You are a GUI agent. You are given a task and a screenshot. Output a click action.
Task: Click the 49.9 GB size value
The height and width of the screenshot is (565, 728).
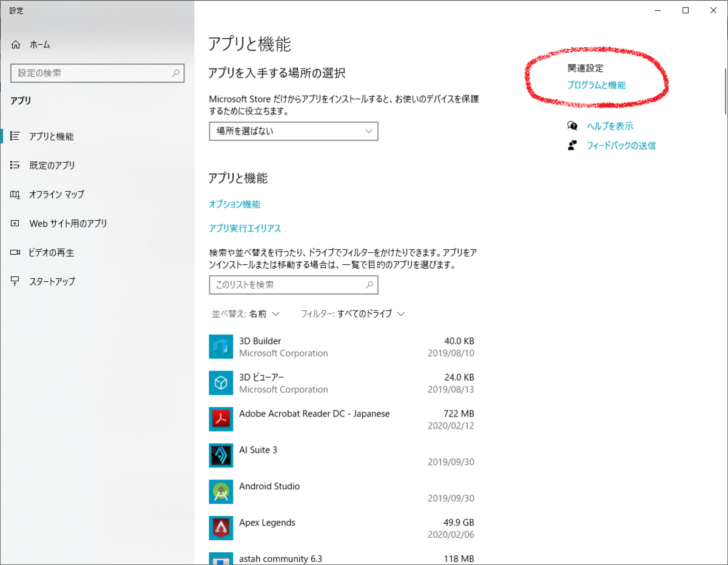[x=459, y=523]
